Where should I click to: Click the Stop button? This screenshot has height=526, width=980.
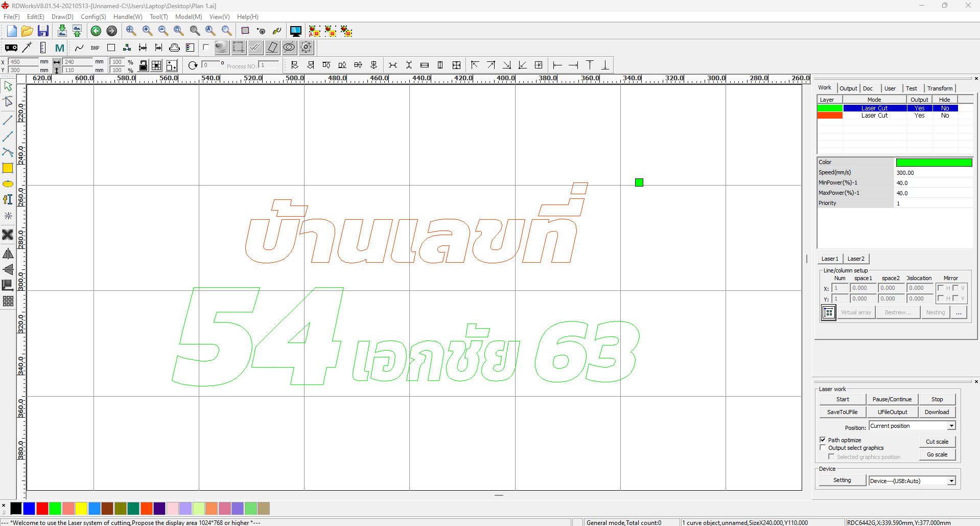[x=937, y=399]
